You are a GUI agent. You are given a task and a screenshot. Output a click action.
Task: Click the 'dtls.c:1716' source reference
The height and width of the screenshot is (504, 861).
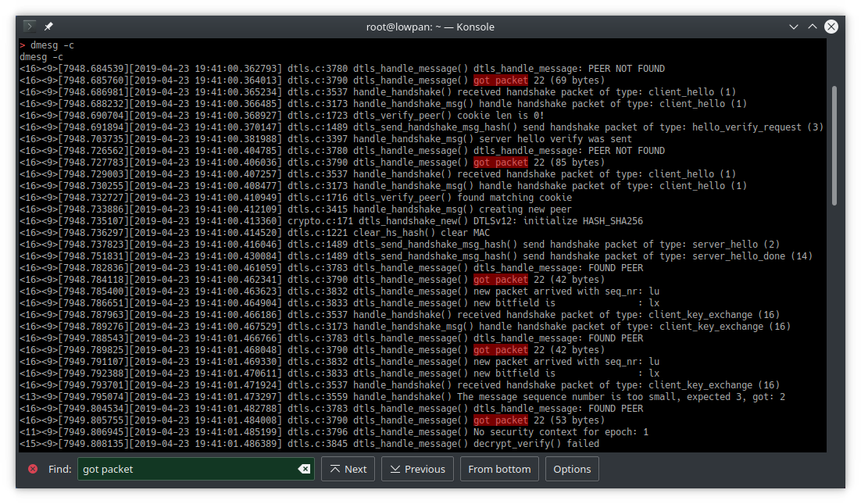(317, 198)
